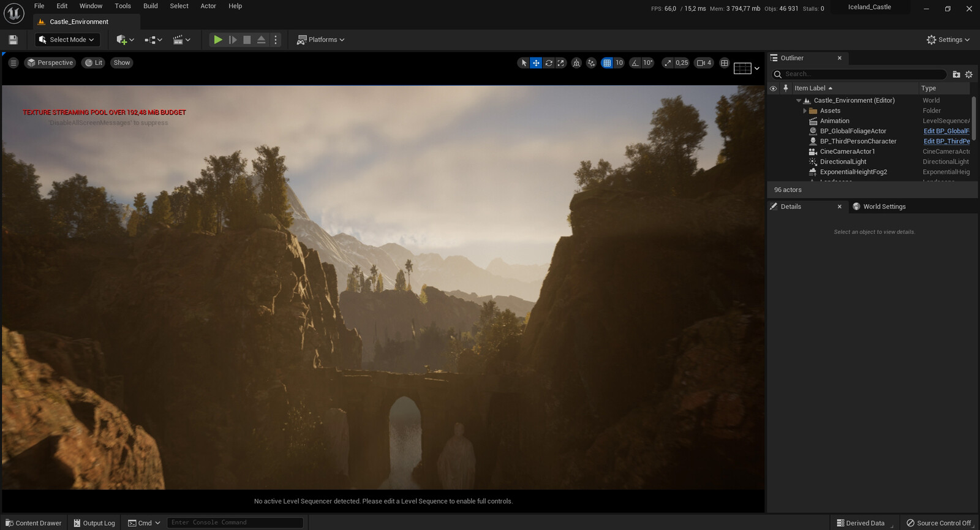Open the Content Drawer
The image size is (980, 530).
pos(33,523)
